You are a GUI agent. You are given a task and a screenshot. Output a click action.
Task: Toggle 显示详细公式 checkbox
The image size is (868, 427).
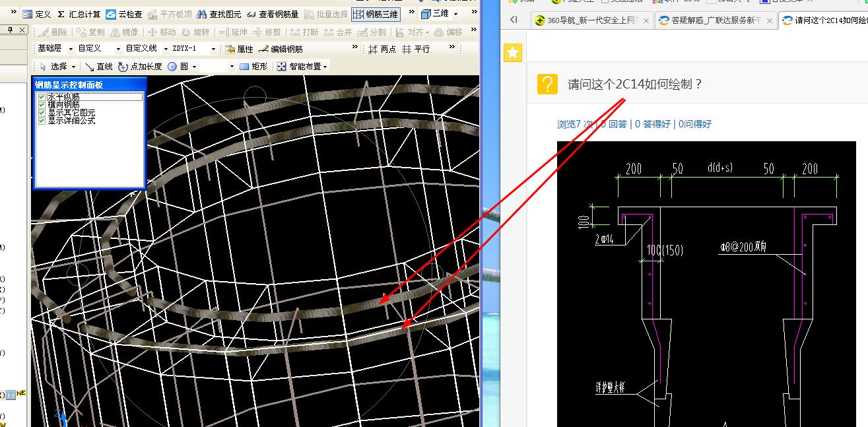(42, 121)
